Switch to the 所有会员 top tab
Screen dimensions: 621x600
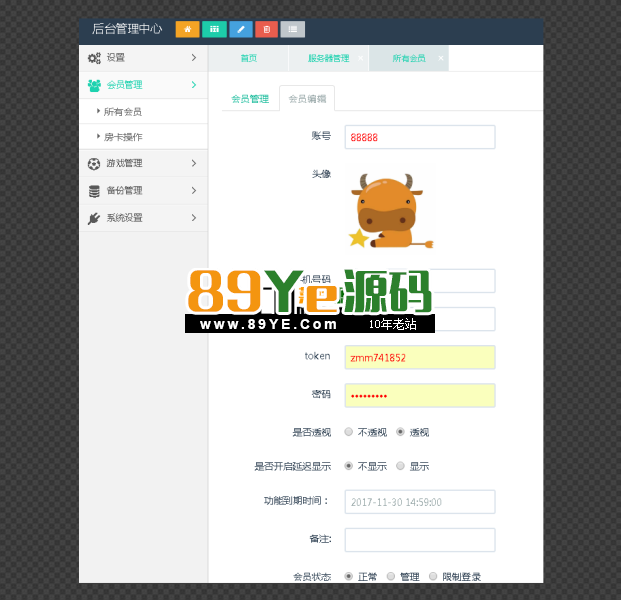click(409, 58)
